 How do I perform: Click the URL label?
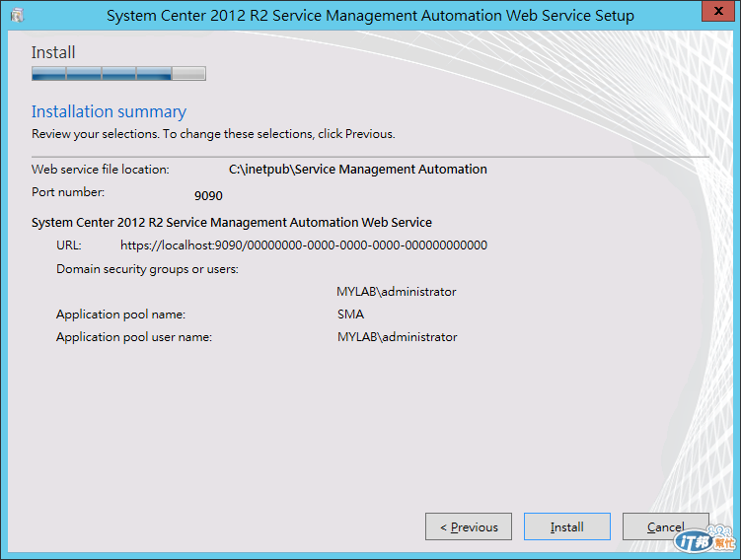coord(68,245)
